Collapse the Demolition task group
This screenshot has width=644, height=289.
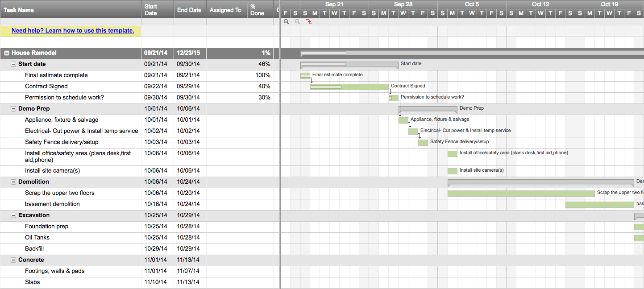[14, 182]
